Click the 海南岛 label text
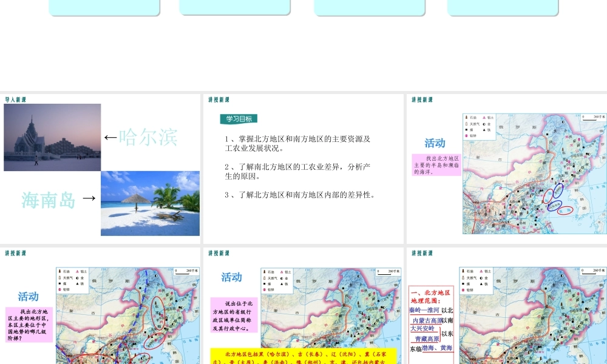Screen dimensions: 607x364 tap(49, 200)
